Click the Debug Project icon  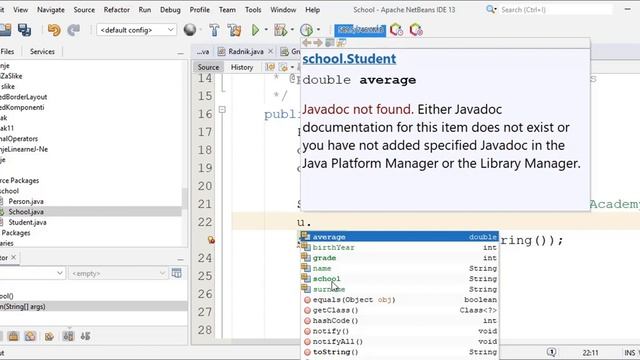pyautogui.click(x=280, y=30)
